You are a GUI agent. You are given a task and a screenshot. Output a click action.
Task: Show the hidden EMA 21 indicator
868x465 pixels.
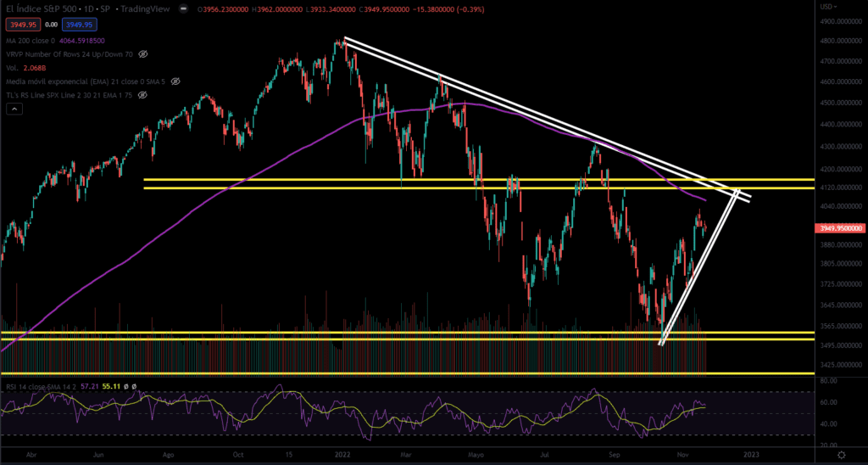click(175, 81)
